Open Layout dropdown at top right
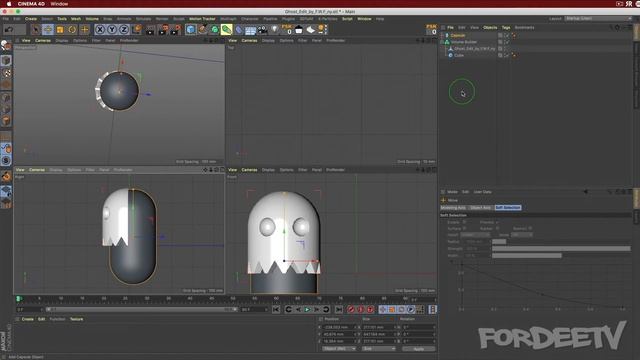Screen dimensions: 640x360 click(x=598, y=19)
